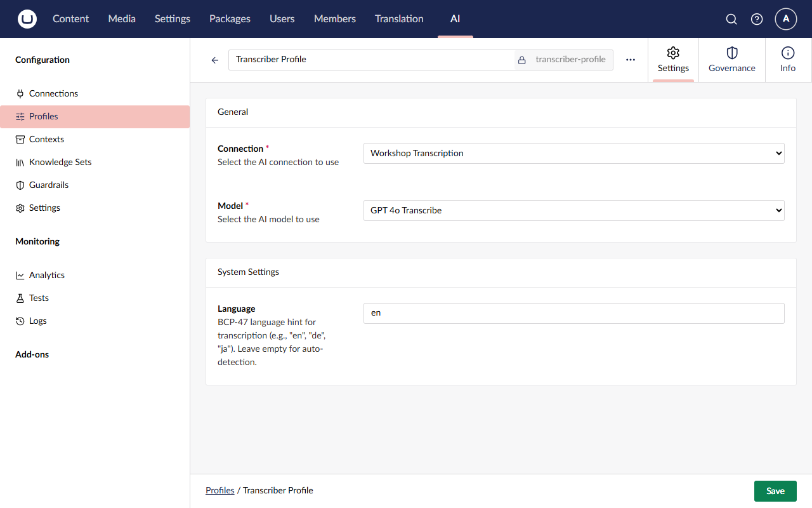
Task: Click the Language input field
Action: coord(574,313)
